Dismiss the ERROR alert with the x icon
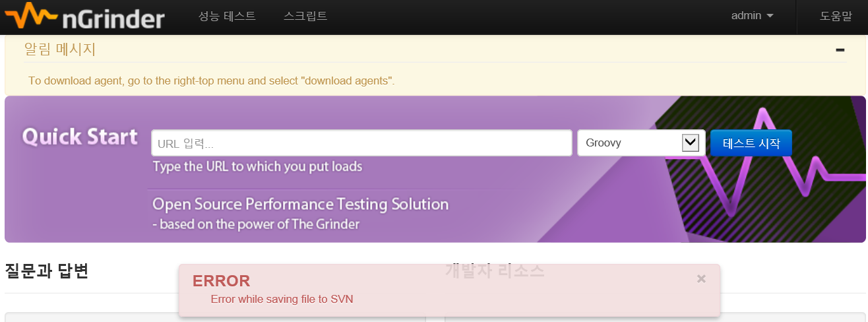Screen dimensions: 868x322 [x=701, y=279]
